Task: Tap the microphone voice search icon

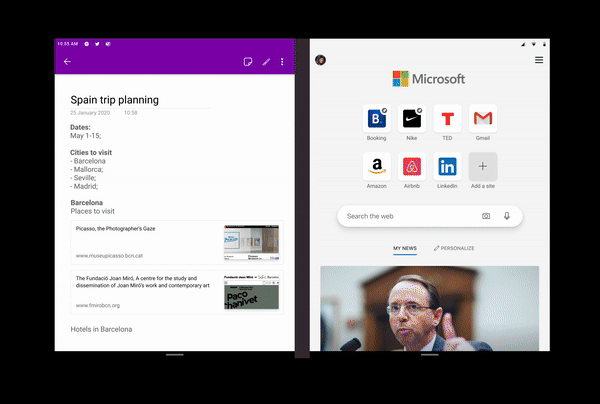Action: [507, 216]
